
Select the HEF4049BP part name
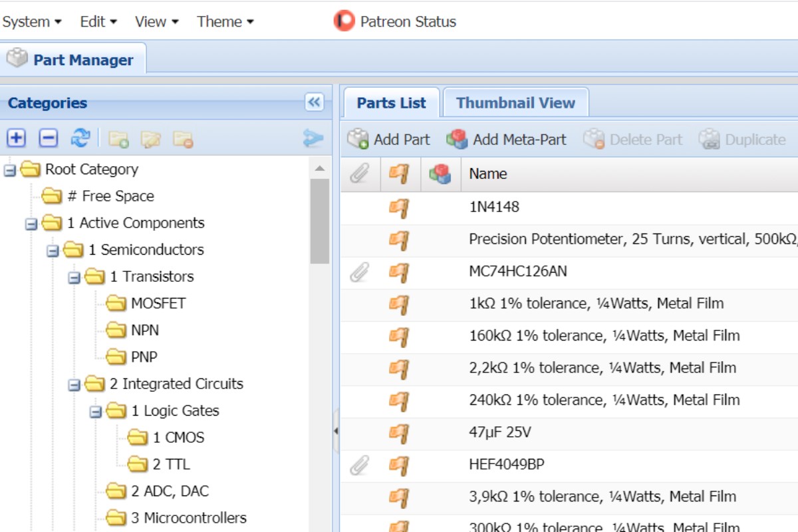[x=507, y=464]
